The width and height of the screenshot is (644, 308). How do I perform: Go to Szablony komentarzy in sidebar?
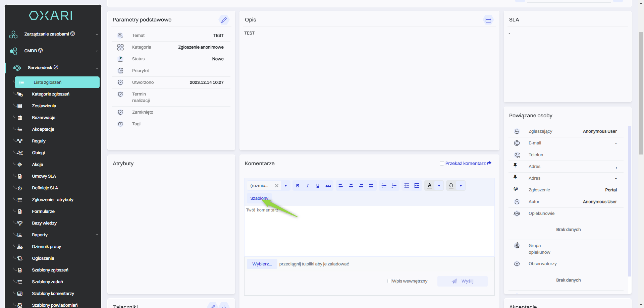[x=53, y=294]
